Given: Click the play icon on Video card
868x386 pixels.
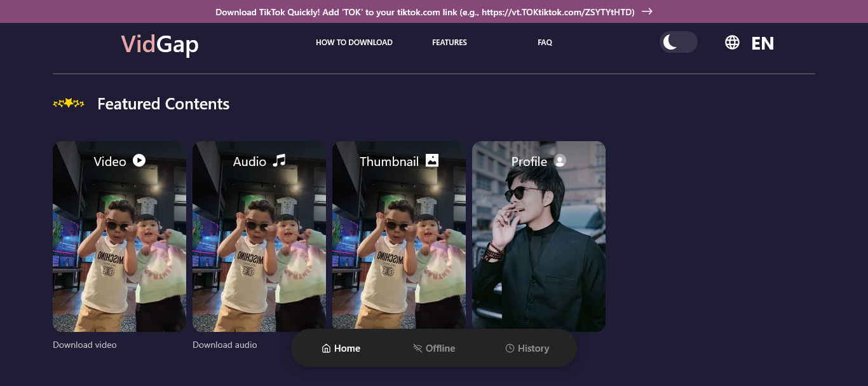Looking at the screenshot, I should tap(139, 160).
